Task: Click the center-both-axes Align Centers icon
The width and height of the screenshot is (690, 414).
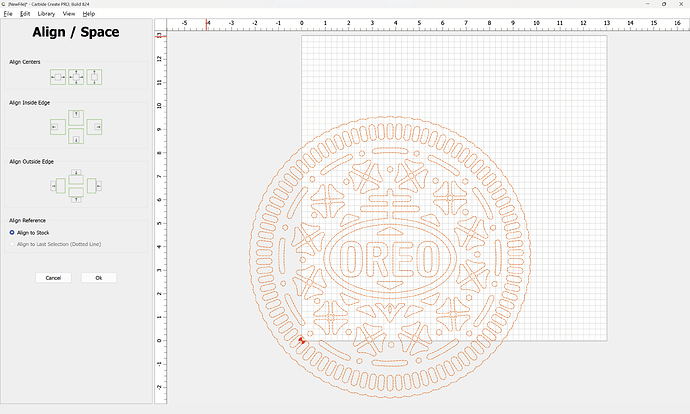Action: tap(76, 77)
